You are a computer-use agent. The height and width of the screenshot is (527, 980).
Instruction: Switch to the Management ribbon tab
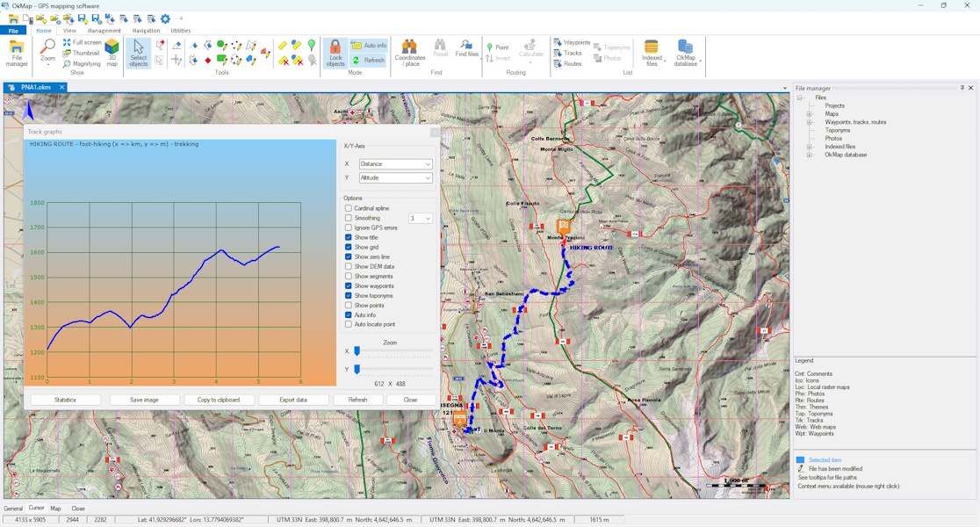point(104,31)
